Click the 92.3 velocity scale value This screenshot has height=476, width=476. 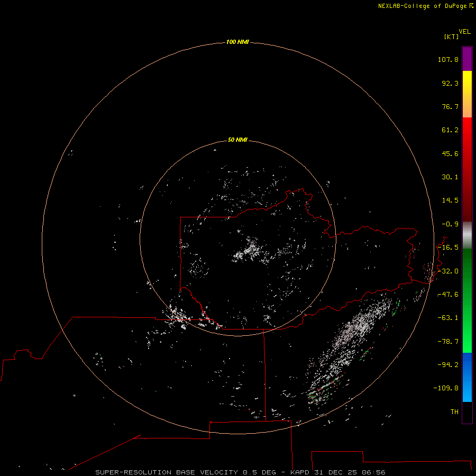450,83
